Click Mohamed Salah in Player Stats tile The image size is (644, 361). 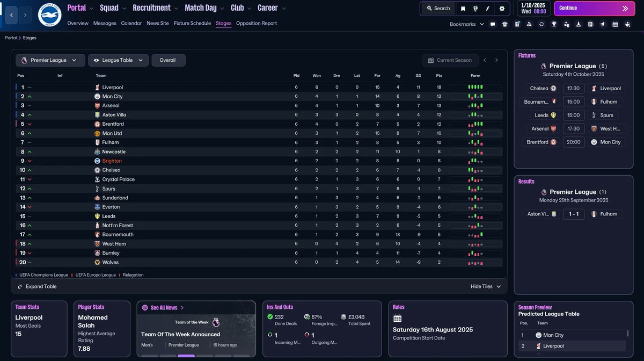pos(93,321)
